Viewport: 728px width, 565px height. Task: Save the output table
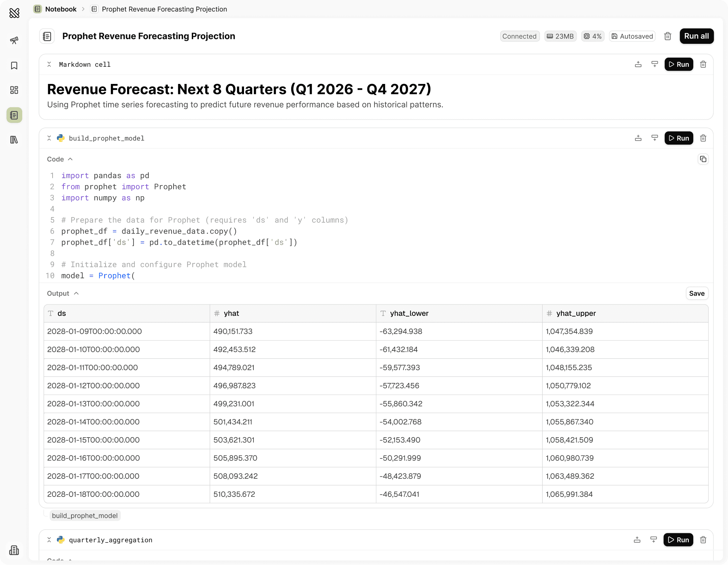[x=697, y=293]
